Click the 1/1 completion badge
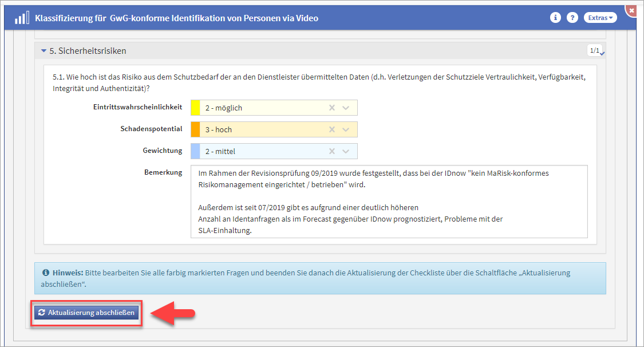 pyautogui.click(x=594, y=50)
